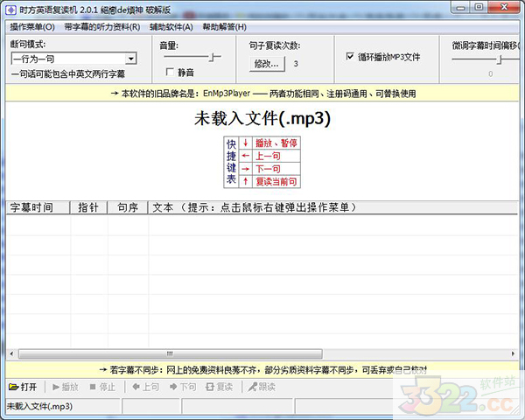Minimize the window
The width and height of the screenshot is (525, 420).
point(461,7)
